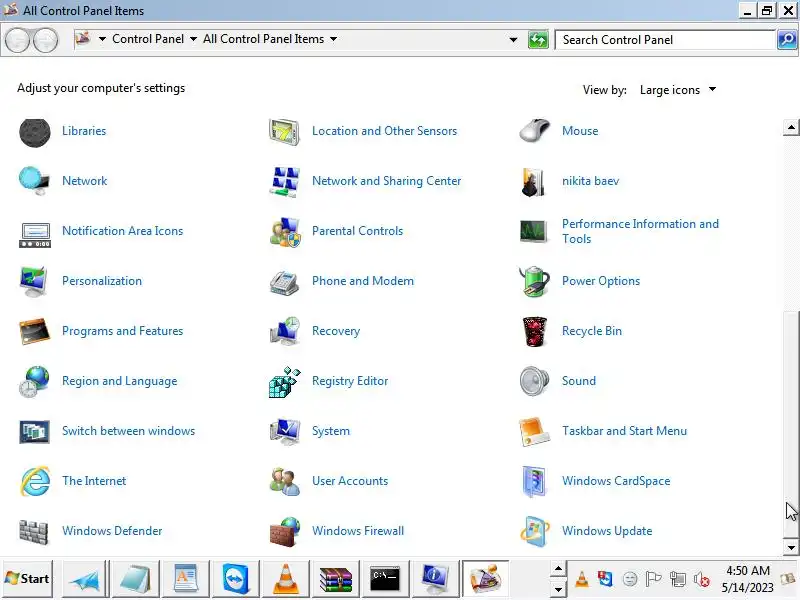
Task: Click the scrollbar up arrow
Action: pyautogui.click(x=791, y=127)
